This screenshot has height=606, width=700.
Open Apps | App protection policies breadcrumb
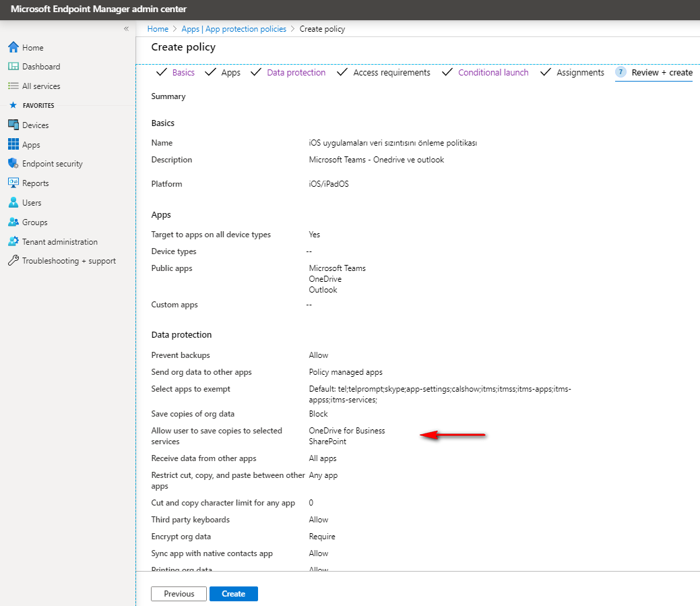(234, 29)
